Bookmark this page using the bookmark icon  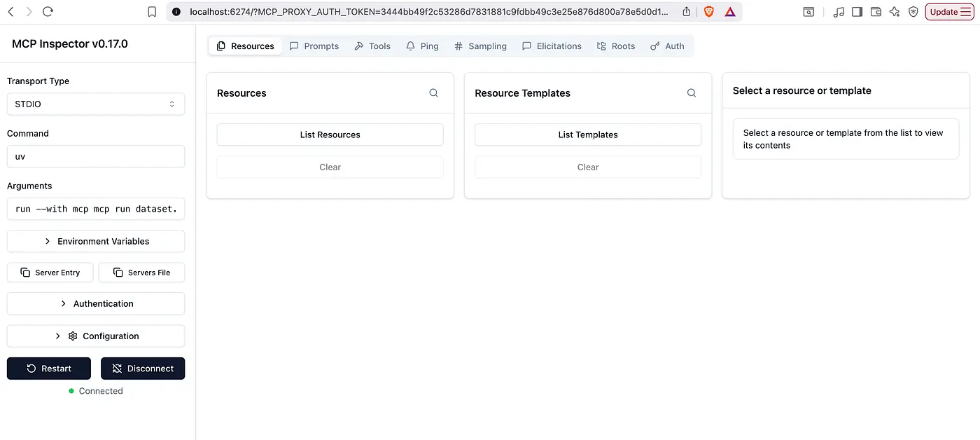point(152,12)
